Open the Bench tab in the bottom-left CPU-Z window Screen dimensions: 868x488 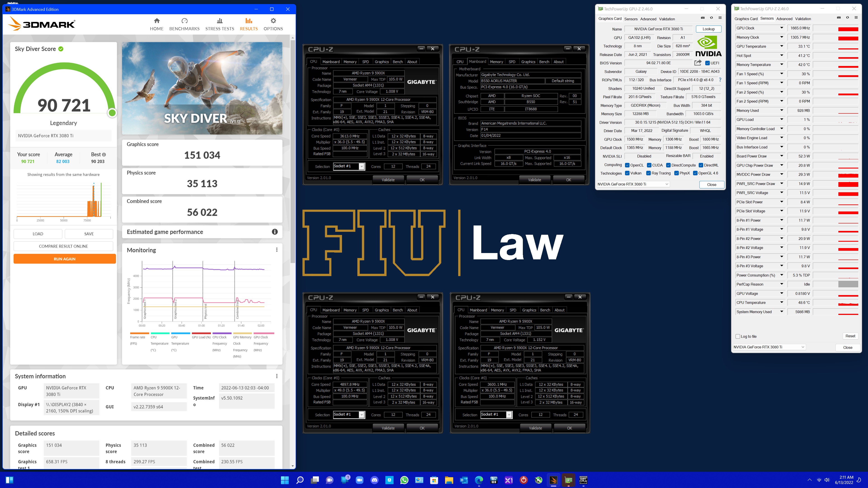pos(398,310)
